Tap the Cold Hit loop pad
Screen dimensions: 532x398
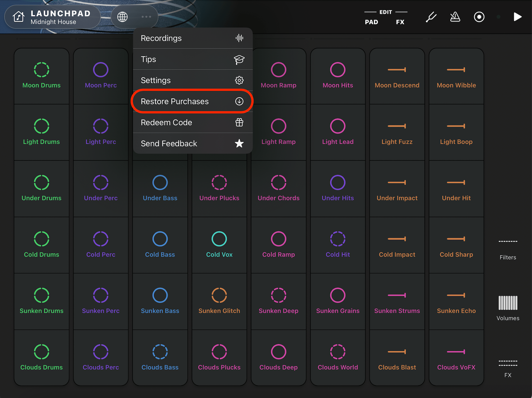pyautogui.click(x=338, y=245)
